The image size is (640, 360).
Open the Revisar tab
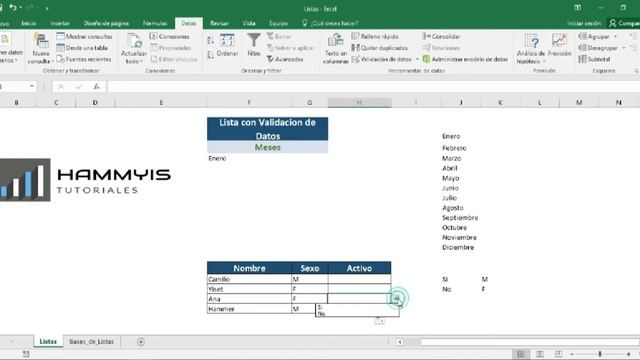pos(219,23)
